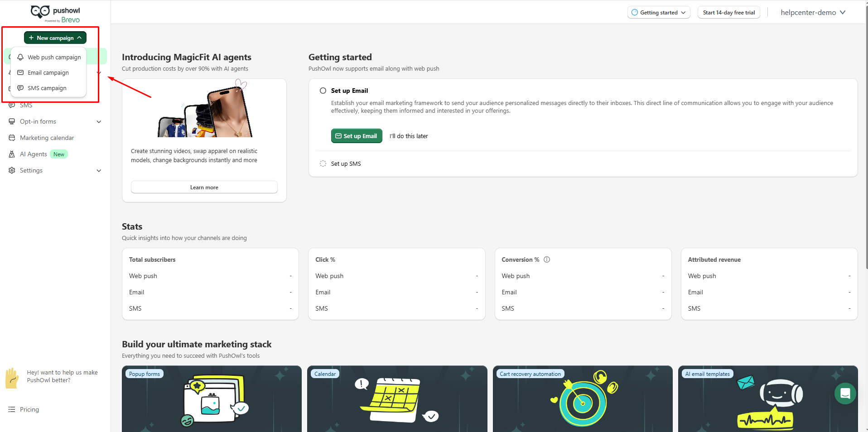This screenshot has height=432, width=868.
Task: Click the green Set up Email button
Action: pos(357,136)
